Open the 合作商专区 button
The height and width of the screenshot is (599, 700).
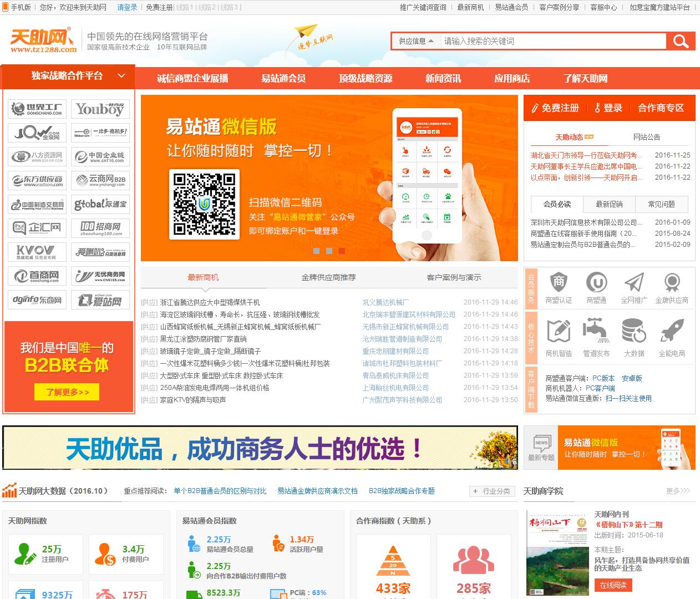point(661,108)
